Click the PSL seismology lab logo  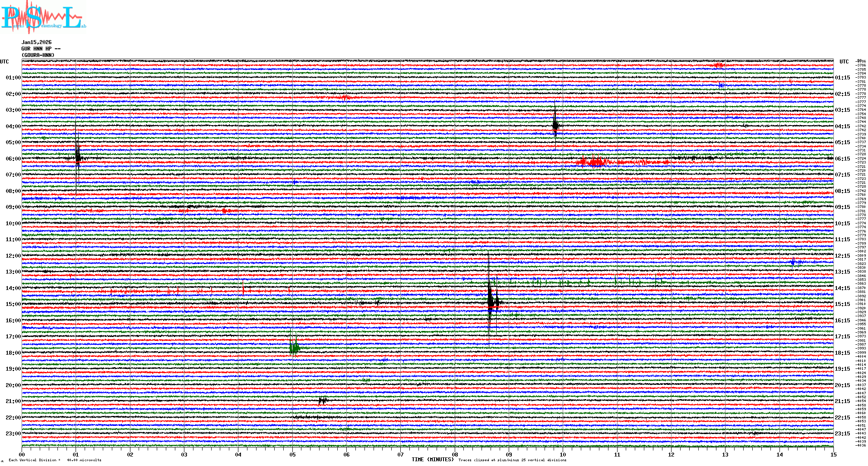click(x=43, y=17)
